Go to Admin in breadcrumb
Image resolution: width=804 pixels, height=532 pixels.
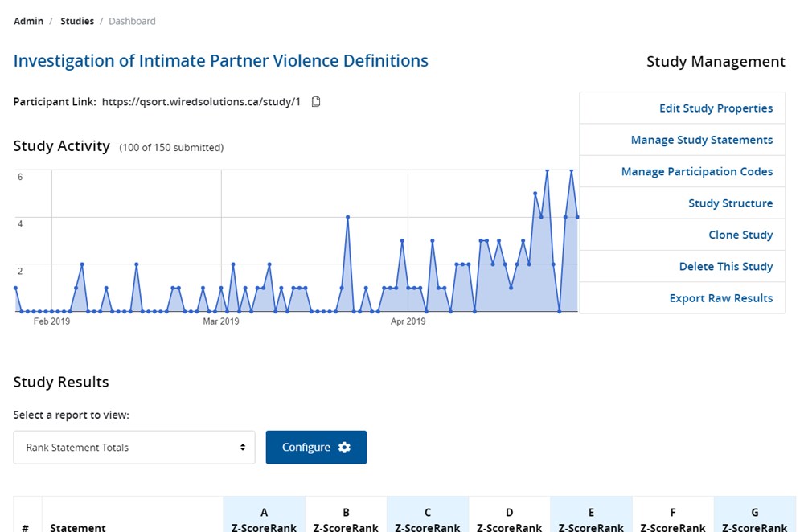28,21
